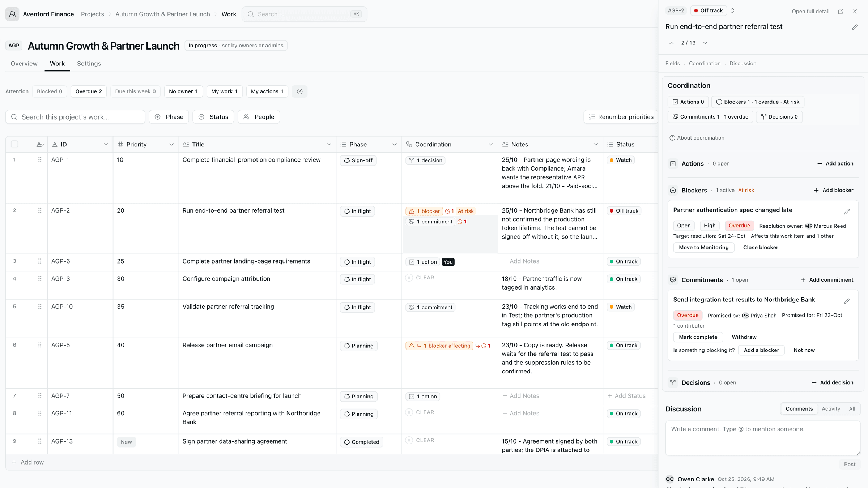Toggle the 'My work 1' attention filter
The height and width of the screenshot is (488, 868).
(x=225, y=91)
